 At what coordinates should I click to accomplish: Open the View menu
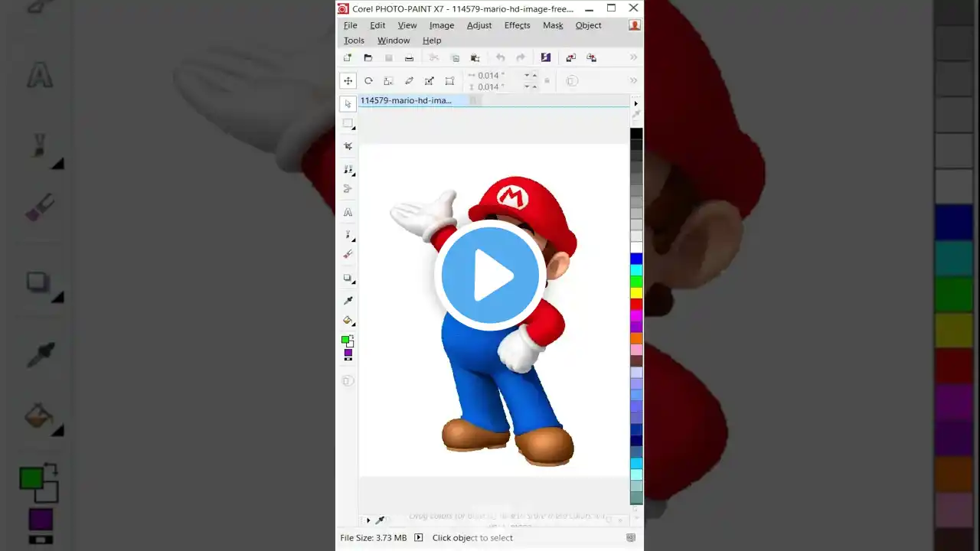click(x=407, y=25)
